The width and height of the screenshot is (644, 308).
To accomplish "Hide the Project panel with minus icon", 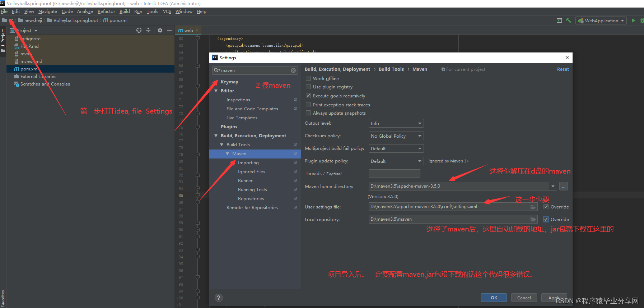I will tap(169, 30).
